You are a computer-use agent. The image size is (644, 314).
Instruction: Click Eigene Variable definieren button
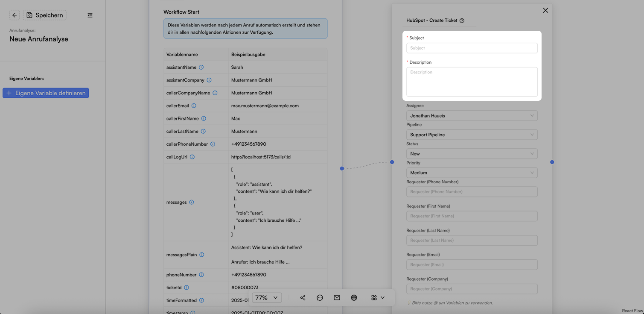(46, 93)
